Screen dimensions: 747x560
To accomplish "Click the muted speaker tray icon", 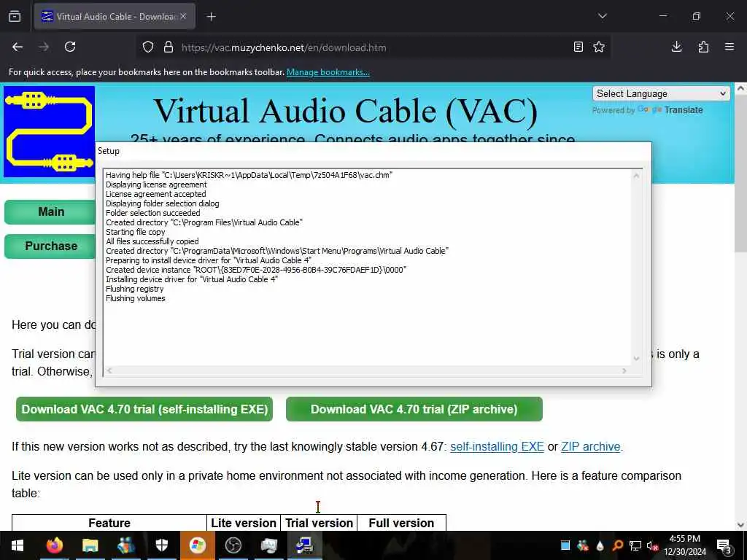I will pyautogui.click(x=652, y=545).
